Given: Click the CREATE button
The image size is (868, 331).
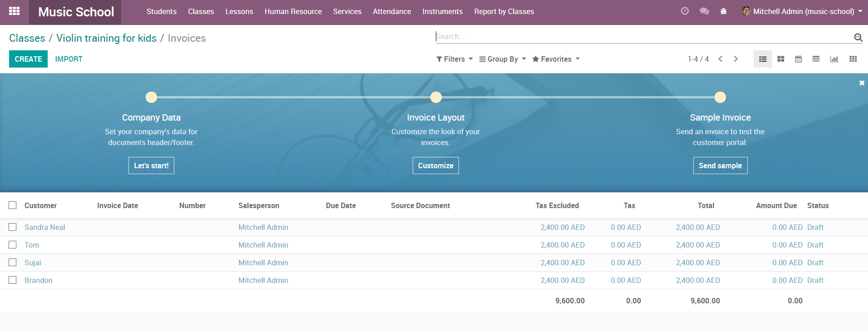Looking at the screenshot, I should pos(28,59).
